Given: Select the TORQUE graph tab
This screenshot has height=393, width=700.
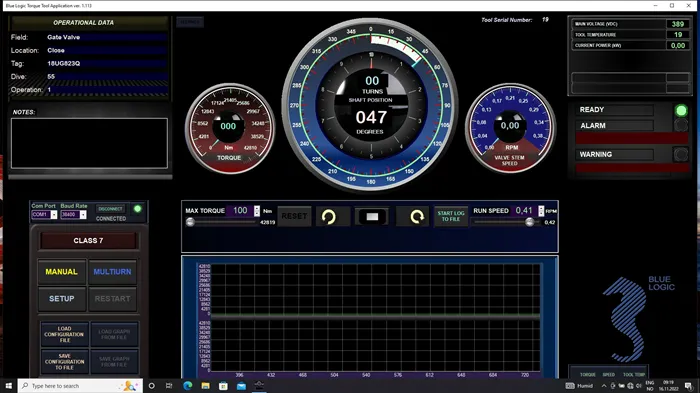Looking at the screenshot, I should coord(588,375).
